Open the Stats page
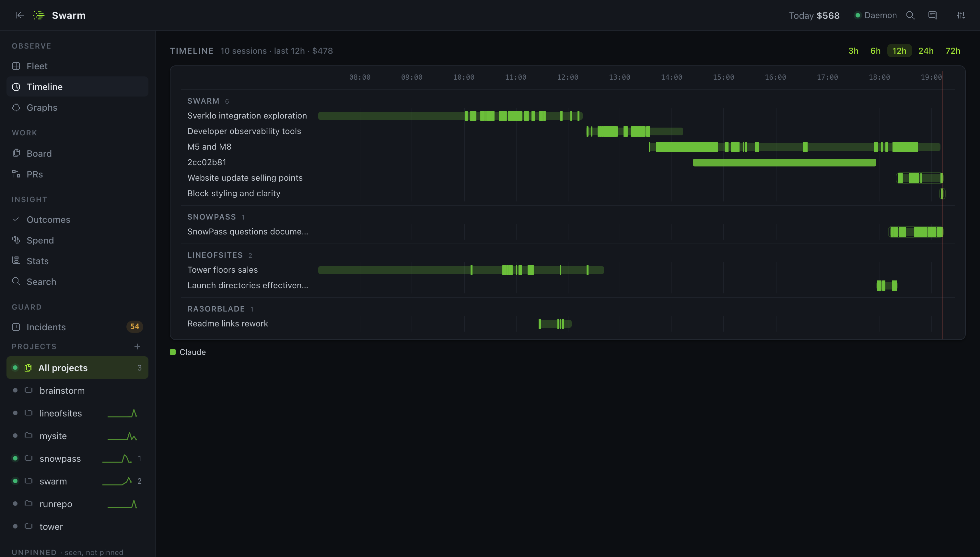Screen dimensions: 980x557 tap(77, 260)
